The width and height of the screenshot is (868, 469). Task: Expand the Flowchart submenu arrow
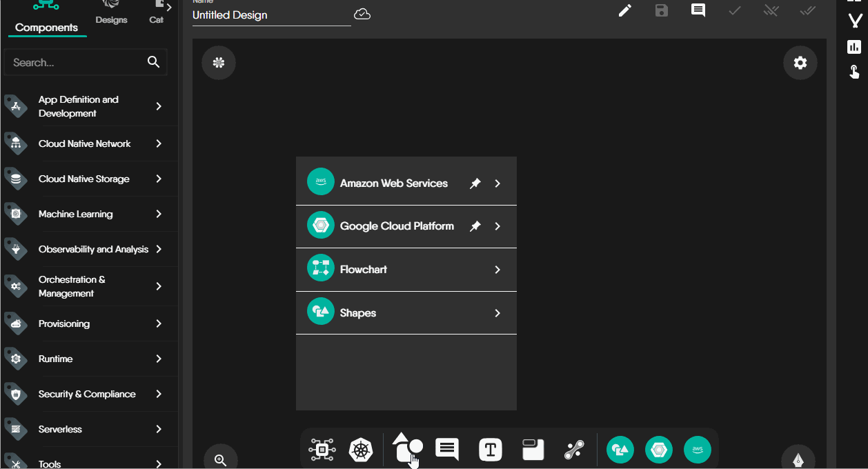click(x=497, y=270)
